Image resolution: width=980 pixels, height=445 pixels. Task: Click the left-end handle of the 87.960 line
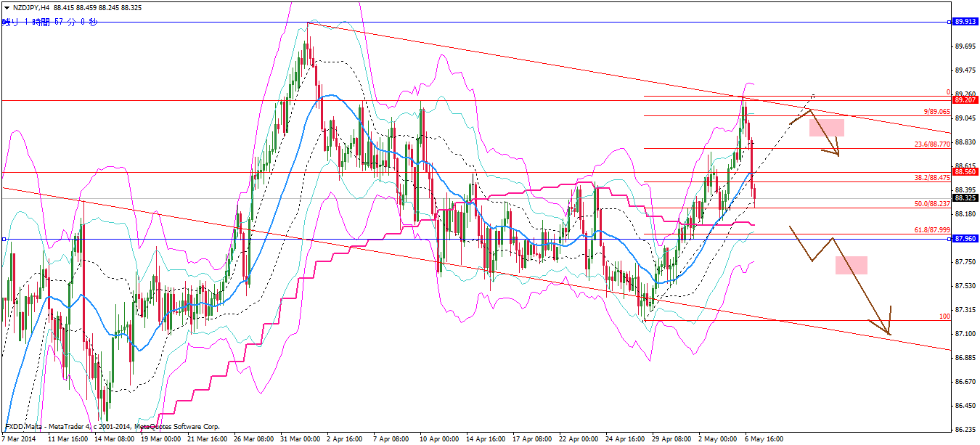tap(4, 239)
